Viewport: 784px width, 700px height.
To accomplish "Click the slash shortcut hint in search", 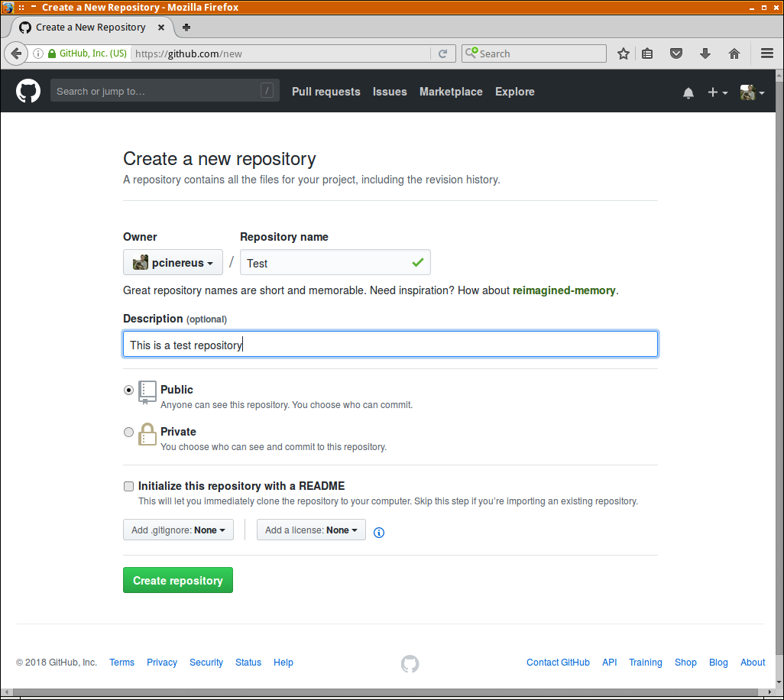I will click(267, 90).
